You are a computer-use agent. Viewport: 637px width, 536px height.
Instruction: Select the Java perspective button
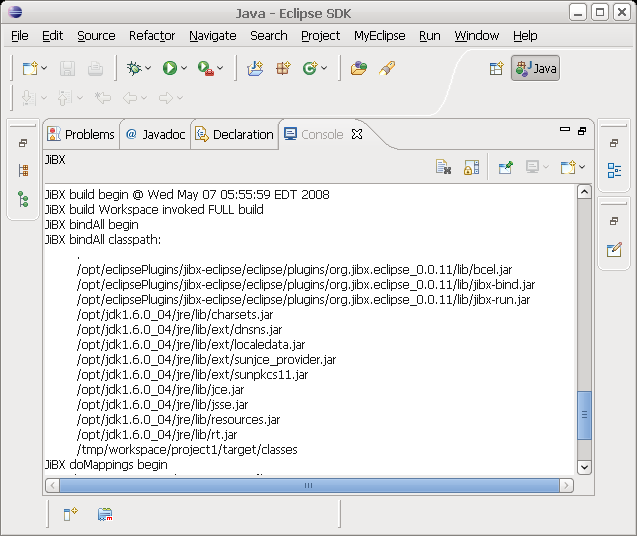click(x=535, y=68)
